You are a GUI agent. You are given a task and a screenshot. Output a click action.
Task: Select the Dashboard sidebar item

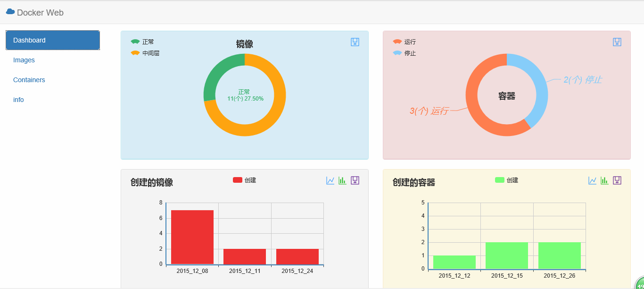tap(53, 40)
